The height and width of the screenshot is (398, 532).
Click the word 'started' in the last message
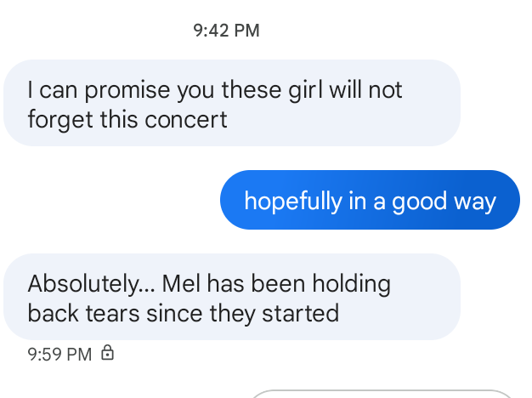[300, 314]
